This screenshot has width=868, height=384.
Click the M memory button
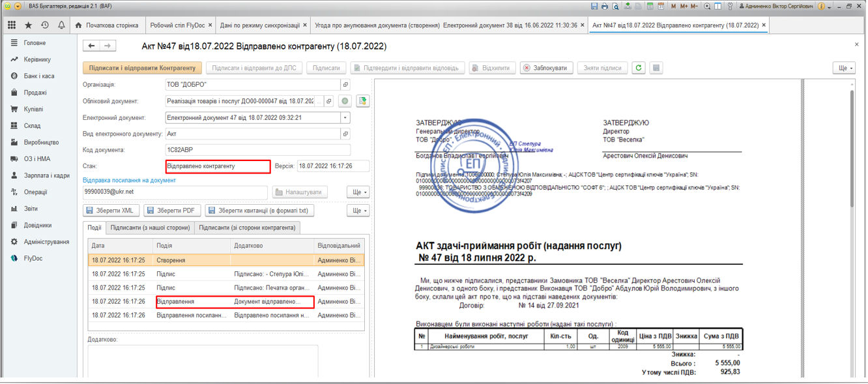673,7
